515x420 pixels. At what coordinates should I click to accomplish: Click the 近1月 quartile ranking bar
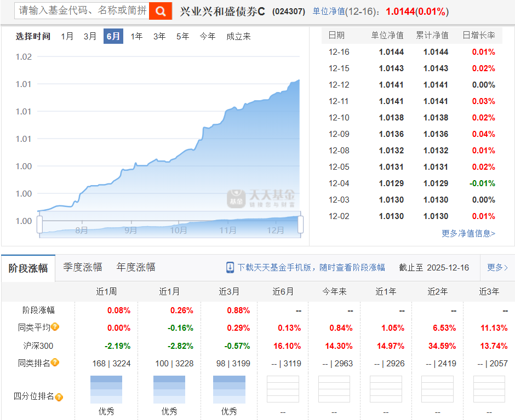point(169,389)
